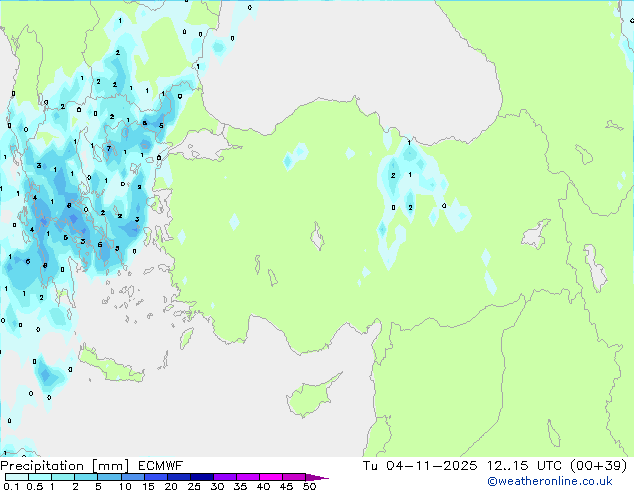
Task: Click the legend label 0.5
Action: pos(35,486)
